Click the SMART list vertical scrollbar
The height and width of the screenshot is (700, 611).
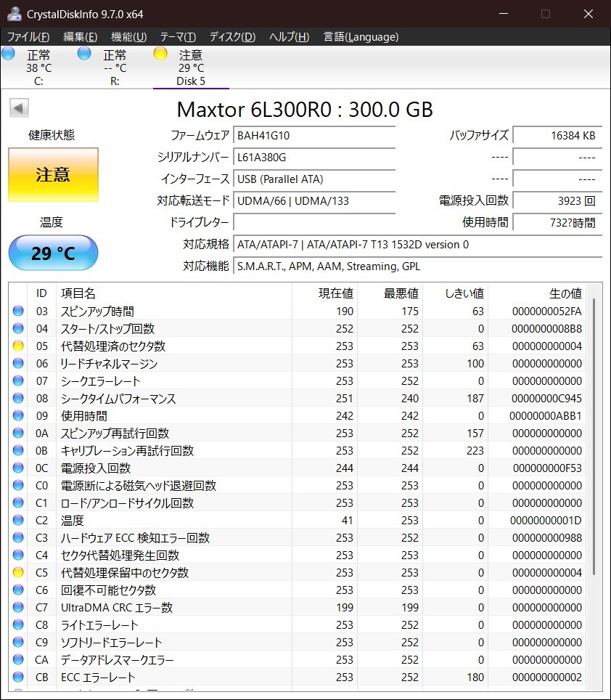[x=594, y=436]
